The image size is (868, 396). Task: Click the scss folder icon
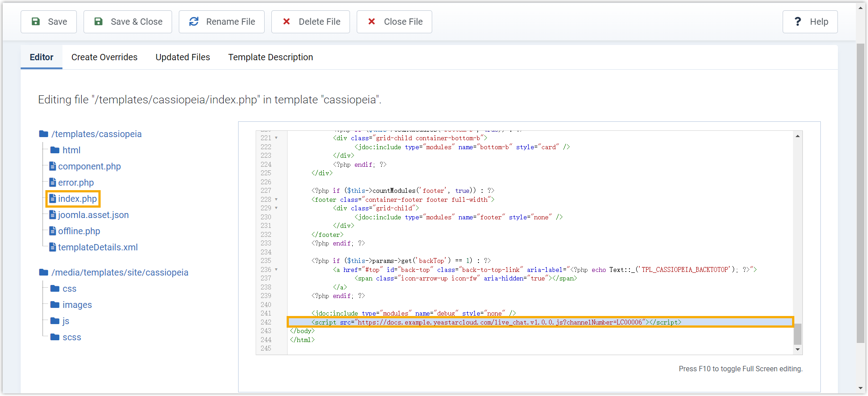[55, 337]
